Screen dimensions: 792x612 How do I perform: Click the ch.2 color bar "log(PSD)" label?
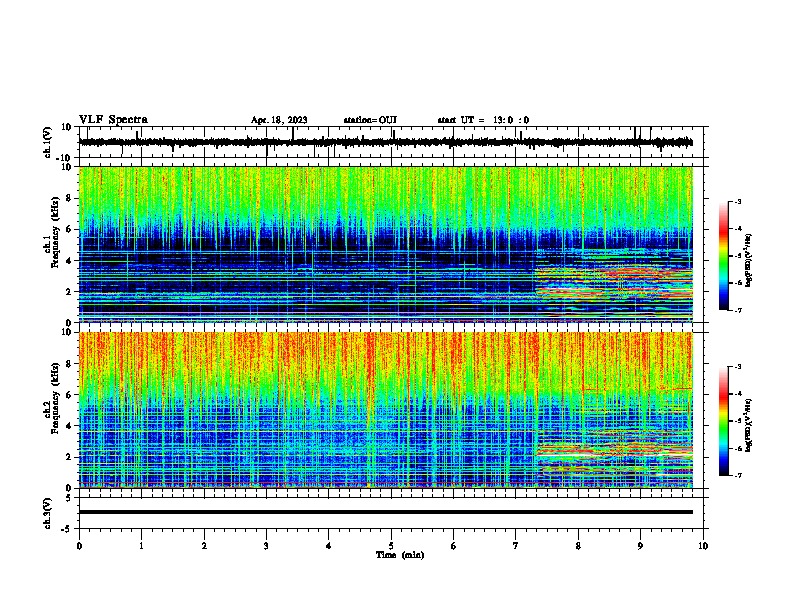click(749, 426)
